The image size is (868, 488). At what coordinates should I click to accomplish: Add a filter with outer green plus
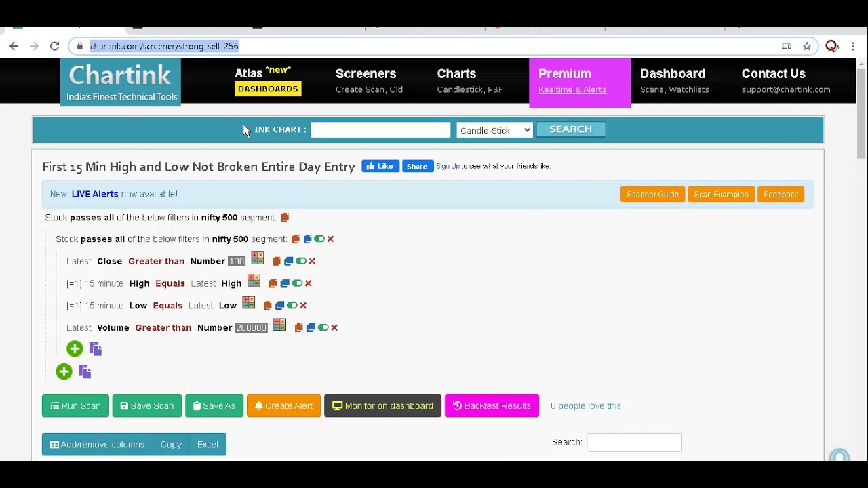[64, 371]
